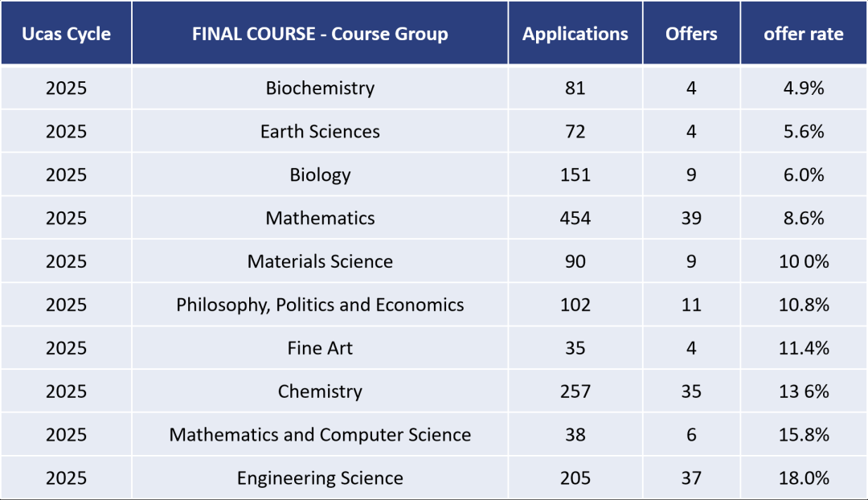Select the Mathematics course cell

tap(320, 219)
